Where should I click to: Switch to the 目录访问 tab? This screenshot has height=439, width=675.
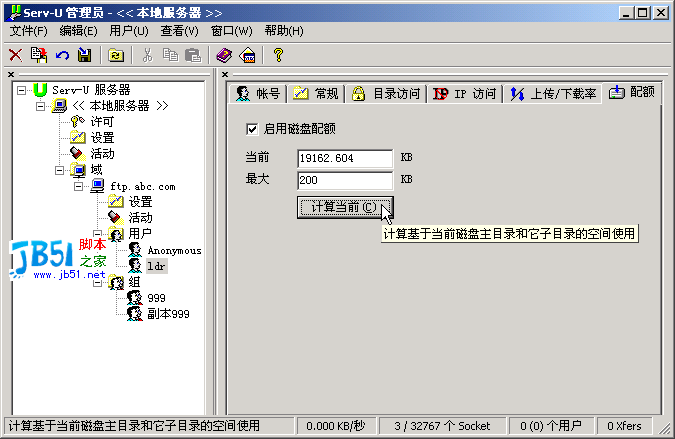[x=385, y=93]
